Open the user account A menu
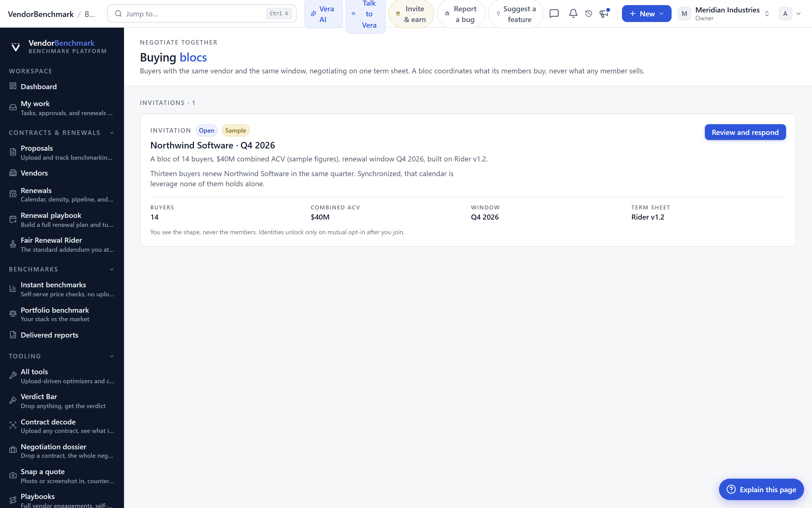812x508 pixels. (x=790, y=14)
